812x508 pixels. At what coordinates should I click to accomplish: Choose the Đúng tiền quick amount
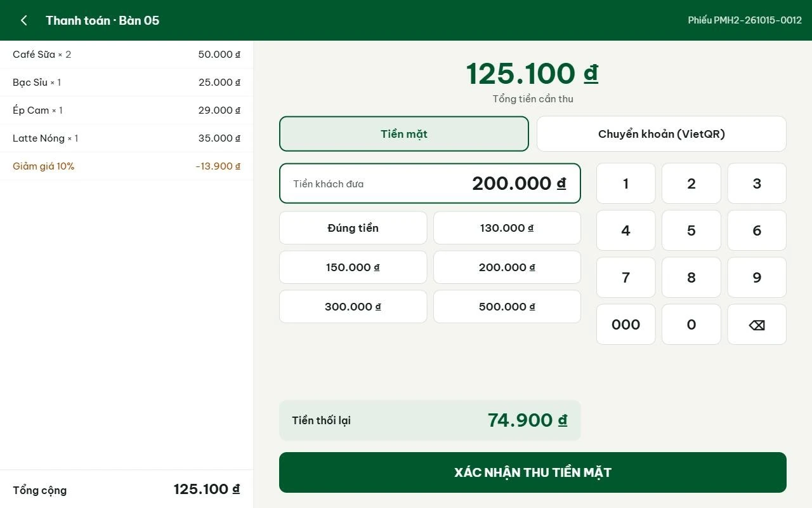click(x=353, y=228)
